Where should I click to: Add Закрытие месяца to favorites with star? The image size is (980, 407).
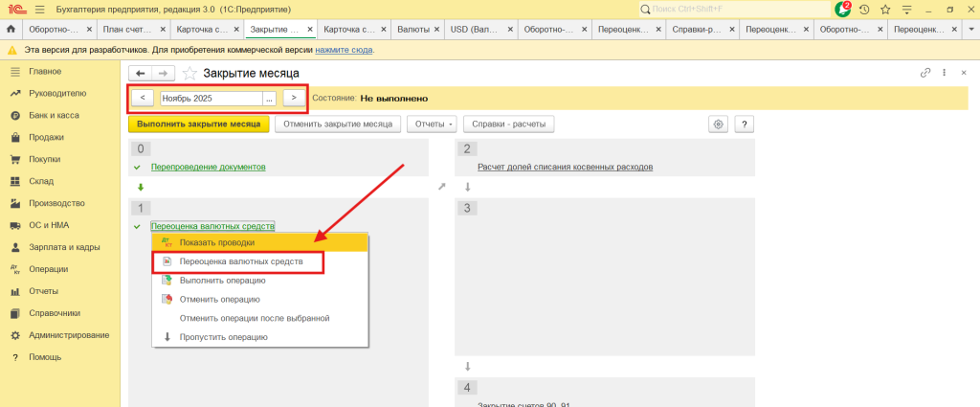pyautogui.click(x=189, y=74)
